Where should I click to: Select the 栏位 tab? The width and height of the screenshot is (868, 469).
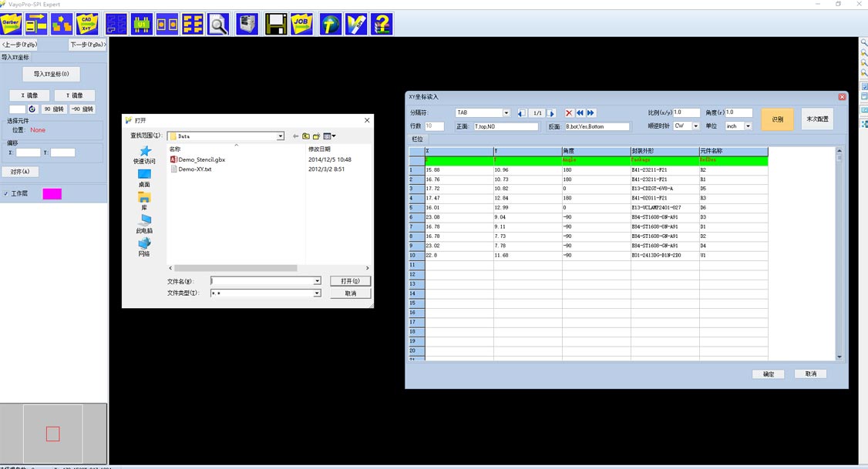coord(417,139)
